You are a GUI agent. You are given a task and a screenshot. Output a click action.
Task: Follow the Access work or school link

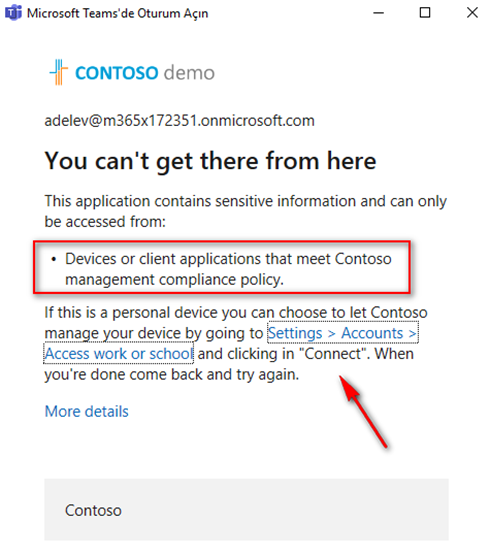pos(119,353)
